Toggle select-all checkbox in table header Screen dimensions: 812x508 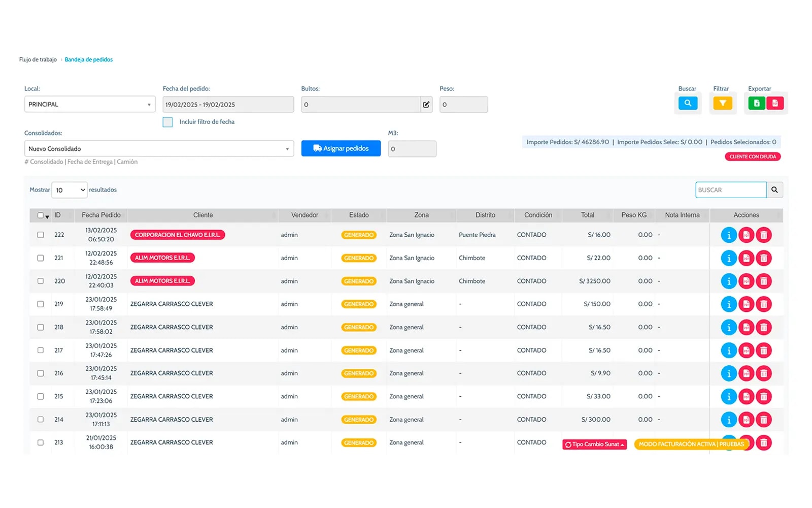click(x=40, y=215)
